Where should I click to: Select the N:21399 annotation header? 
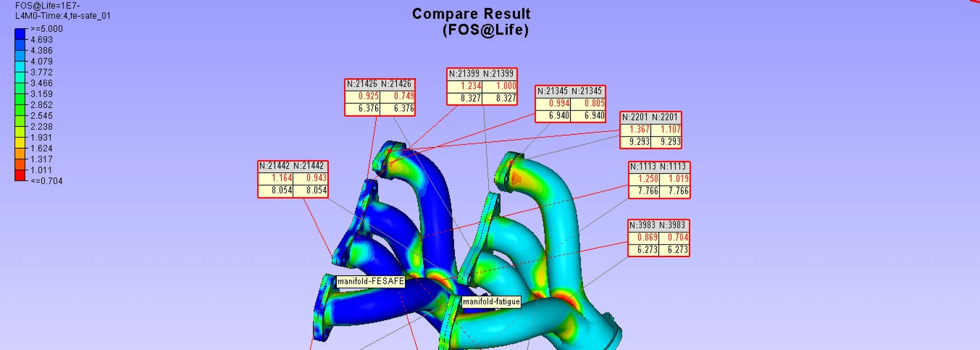click(482, 74)
